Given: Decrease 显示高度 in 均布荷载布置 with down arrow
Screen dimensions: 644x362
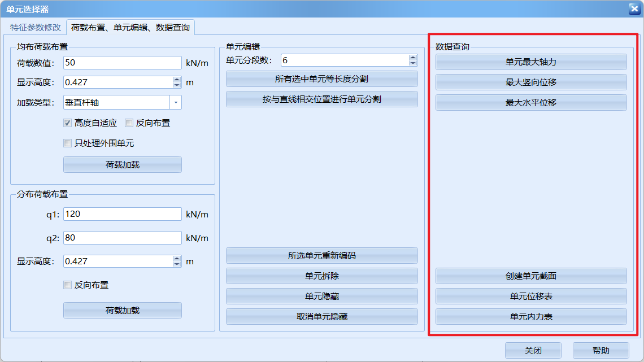Looking at the screenshot, I should tap(177, 85).
